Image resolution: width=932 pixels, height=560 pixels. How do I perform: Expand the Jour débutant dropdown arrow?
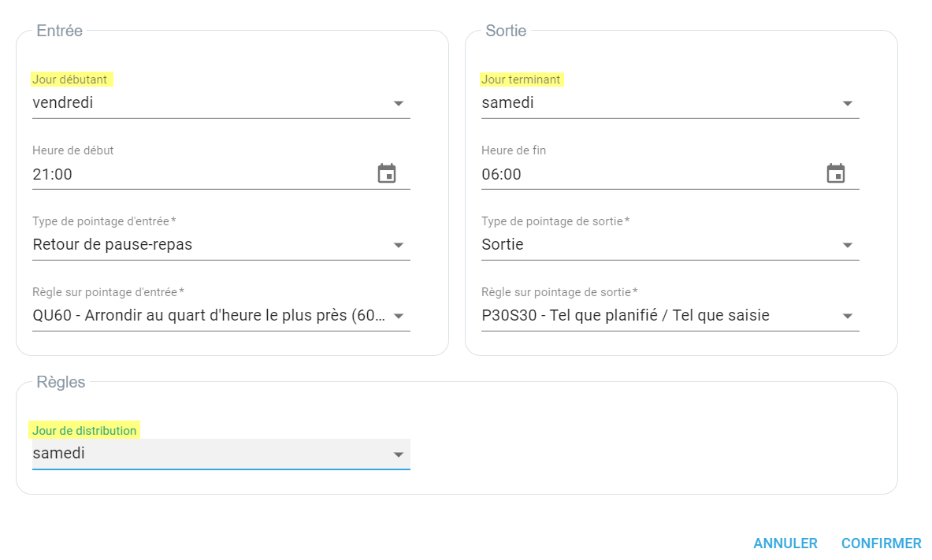click(x=399, y=103)
